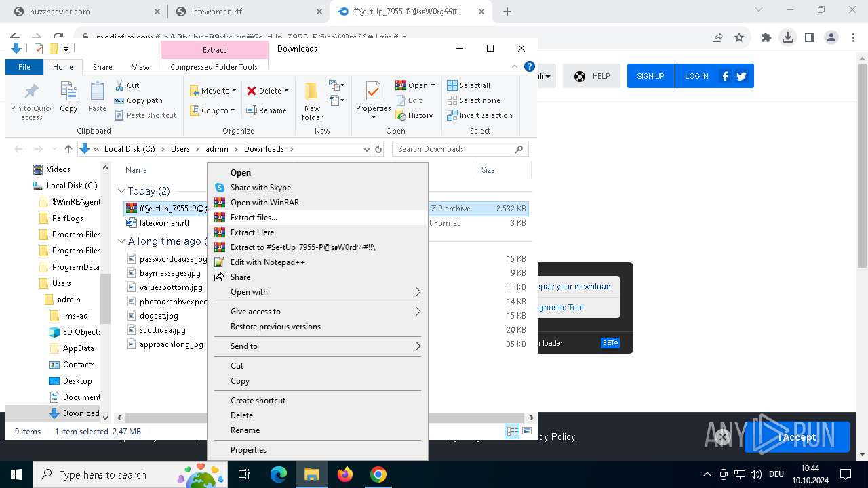
Task: Select Local Disk (C:) in navigation tree
Action: click(x=72, y=186)
